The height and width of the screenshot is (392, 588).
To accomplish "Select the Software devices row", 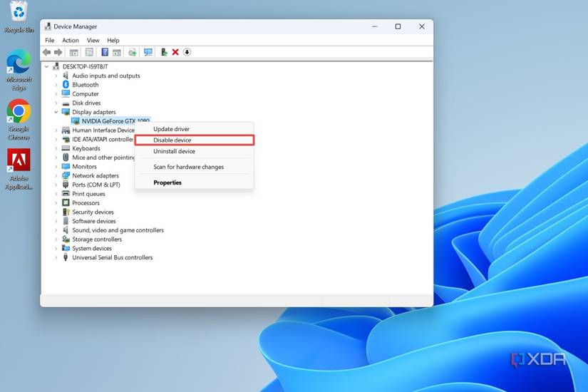I will click(94, 221).
